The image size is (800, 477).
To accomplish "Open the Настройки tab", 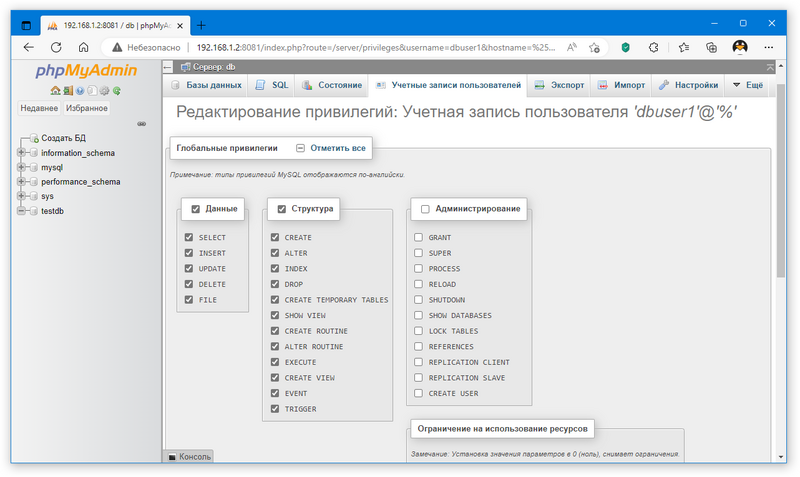I will (x=688, y=85).
